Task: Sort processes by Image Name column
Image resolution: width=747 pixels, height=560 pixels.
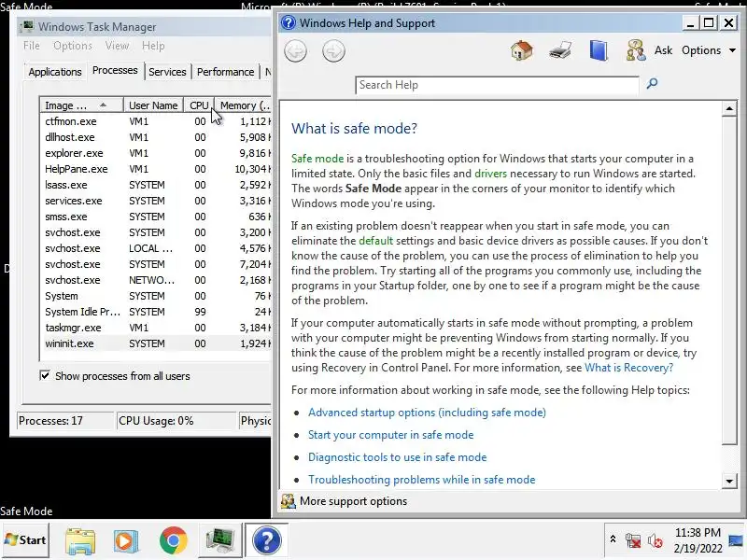Action: coord(81,105)
